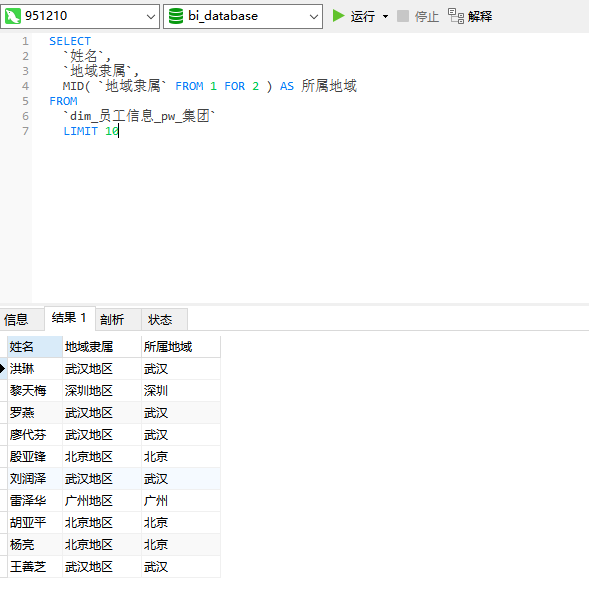Click the green bi_database cylinder icon
This screenshot has width=589, height=594.
(x=176, y=16)
